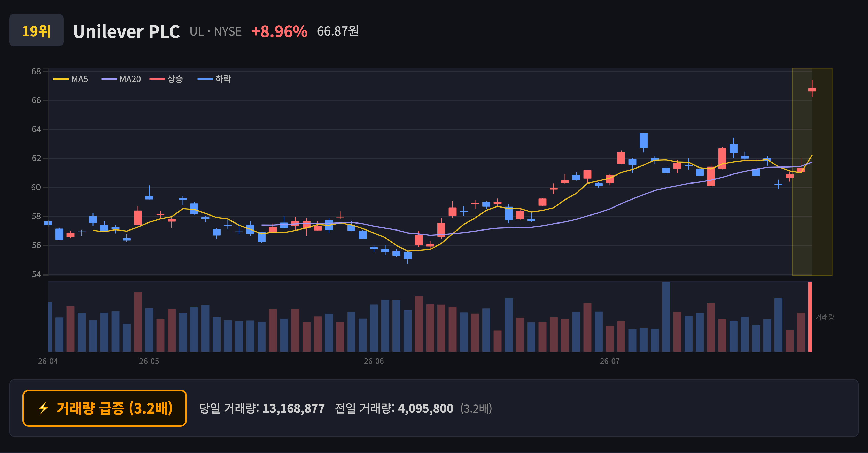Click the +8.96% change value
Image resolution: width=868 pixels, height=453 pixels.
pyautogui.click(x=279, y=32)
